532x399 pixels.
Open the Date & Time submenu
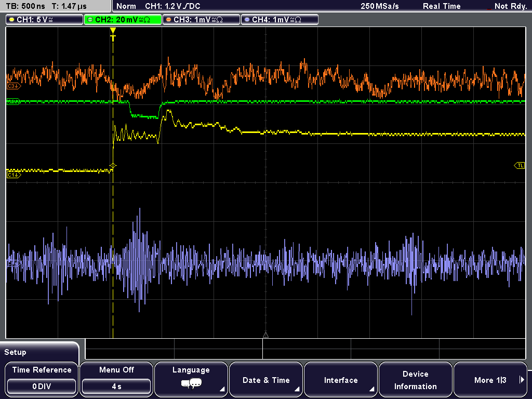pyautogui.click(x=266, y=379)
